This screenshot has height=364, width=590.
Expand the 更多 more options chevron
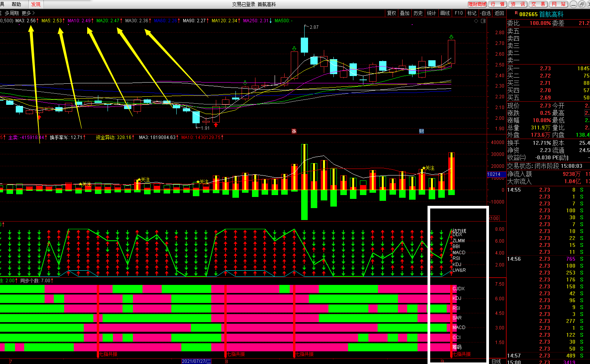tap(28, 13)
